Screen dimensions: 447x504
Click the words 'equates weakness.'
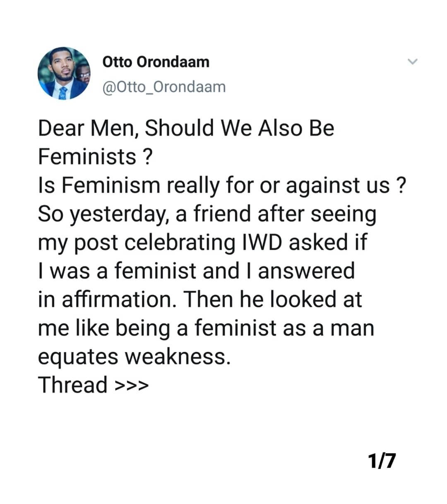[134, 356]
